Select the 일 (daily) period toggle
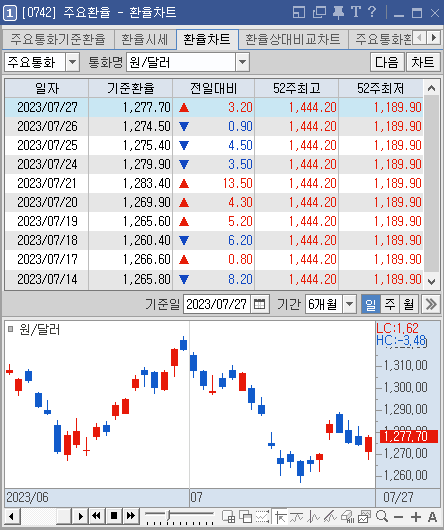This screenshot has height=530, width=444. (x=371, y=304)
